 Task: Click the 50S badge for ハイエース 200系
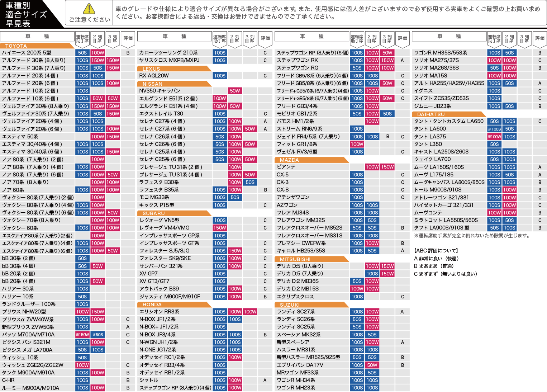(82, 53)
